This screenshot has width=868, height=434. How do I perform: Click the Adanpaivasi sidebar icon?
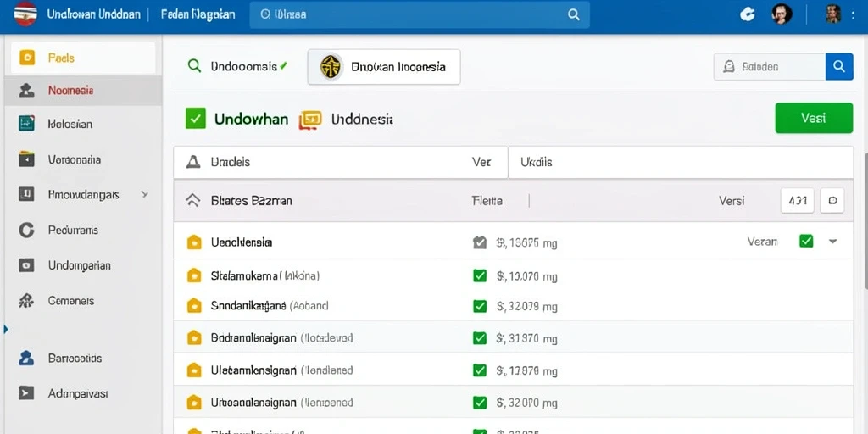pos(26,393)
